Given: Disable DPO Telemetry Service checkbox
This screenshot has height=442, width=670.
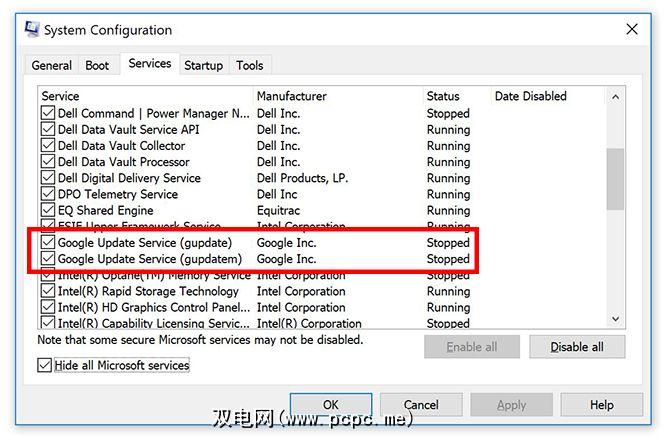Looking at the screenshot, I should 48,194.
